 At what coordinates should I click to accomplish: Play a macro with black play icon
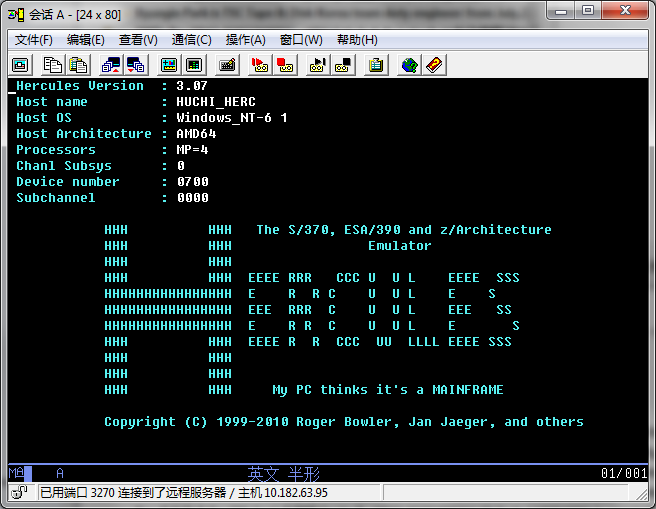[x=318, y=65]
